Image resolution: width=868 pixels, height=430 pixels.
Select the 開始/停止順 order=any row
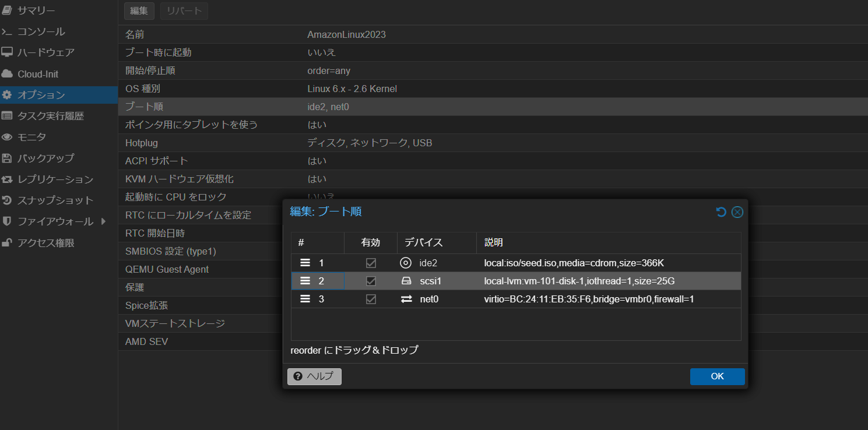coord(493,71)
